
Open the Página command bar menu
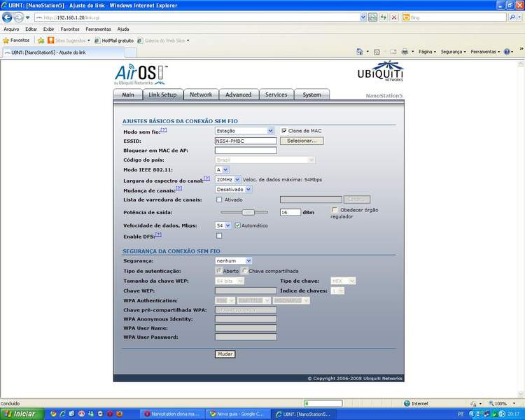pyautogui.click(x=427, y=52)
